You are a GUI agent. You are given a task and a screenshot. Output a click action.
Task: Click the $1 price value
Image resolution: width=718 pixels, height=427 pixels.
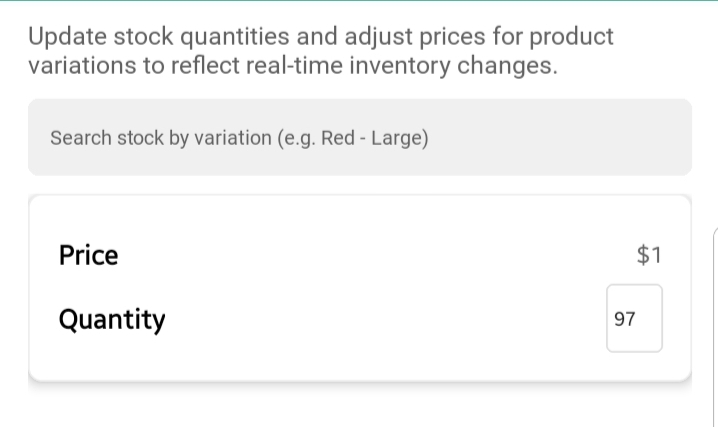point(649,255)
